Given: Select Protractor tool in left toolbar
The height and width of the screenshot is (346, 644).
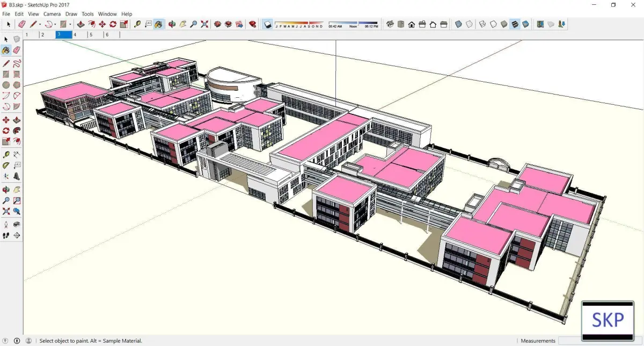Looking at the screenshot, I should pos(6,165).
